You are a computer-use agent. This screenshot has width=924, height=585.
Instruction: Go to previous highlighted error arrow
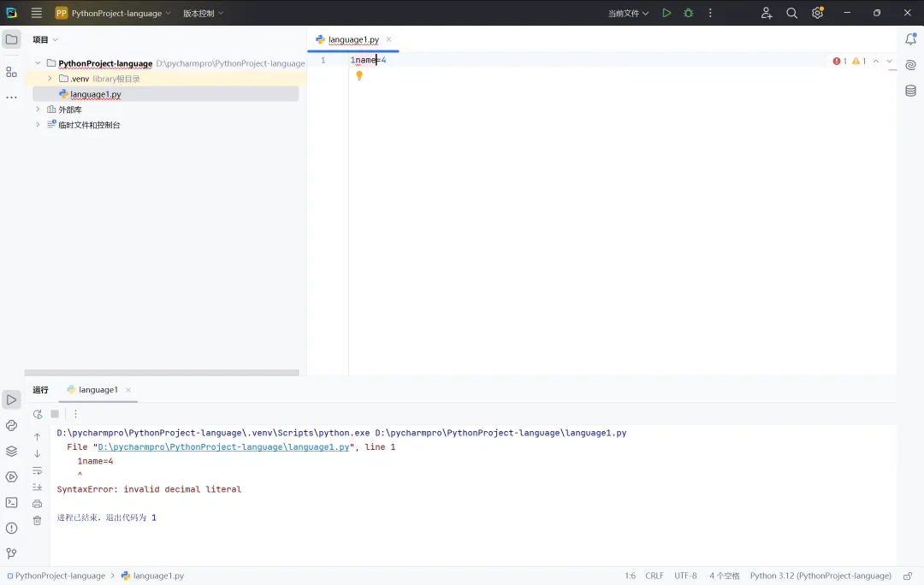pos(876,62)
